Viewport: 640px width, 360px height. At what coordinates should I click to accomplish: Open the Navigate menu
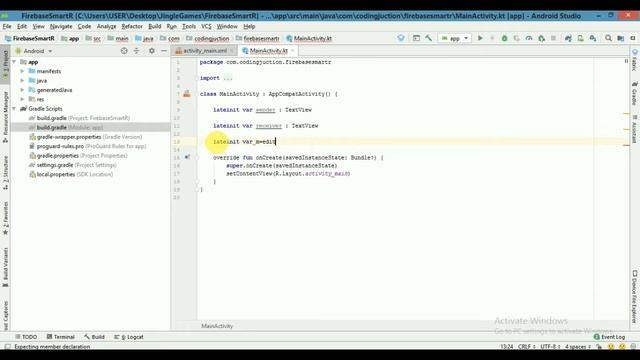pos(61,26)
